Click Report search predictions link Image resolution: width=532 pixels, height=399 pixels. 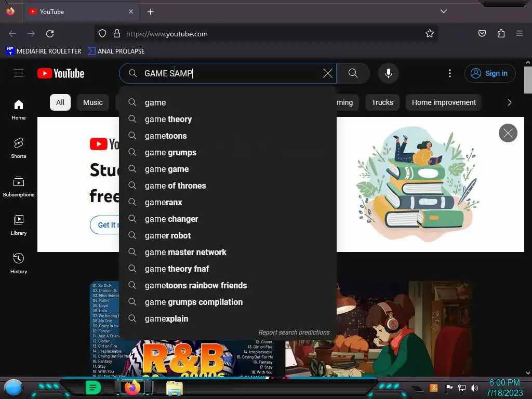click(x=294, y=332)
